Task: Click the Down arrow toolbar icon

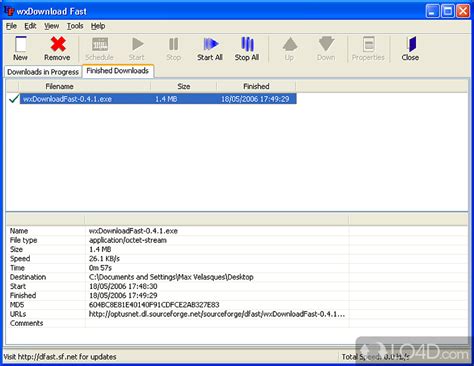Action: pos(326,44)
